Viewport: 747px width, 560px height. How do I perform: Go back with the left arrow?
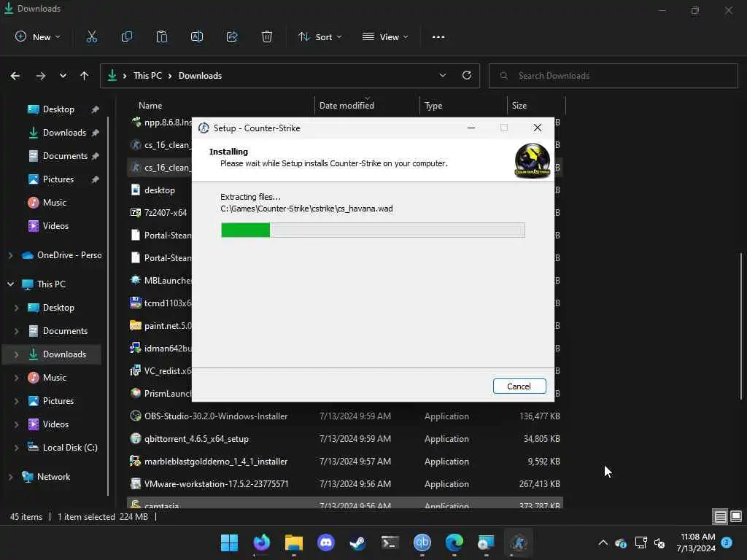click(x=15, y=76)
